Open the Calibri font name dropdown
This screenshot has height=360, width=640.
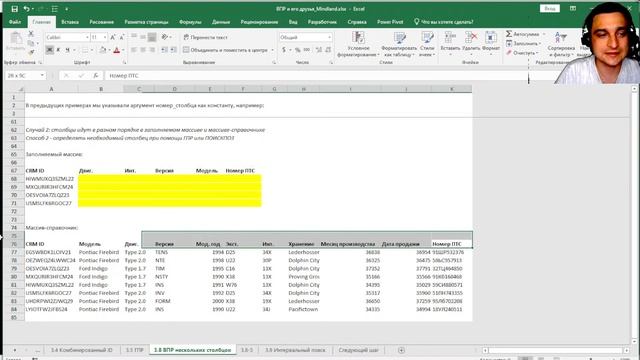(87, 37)
